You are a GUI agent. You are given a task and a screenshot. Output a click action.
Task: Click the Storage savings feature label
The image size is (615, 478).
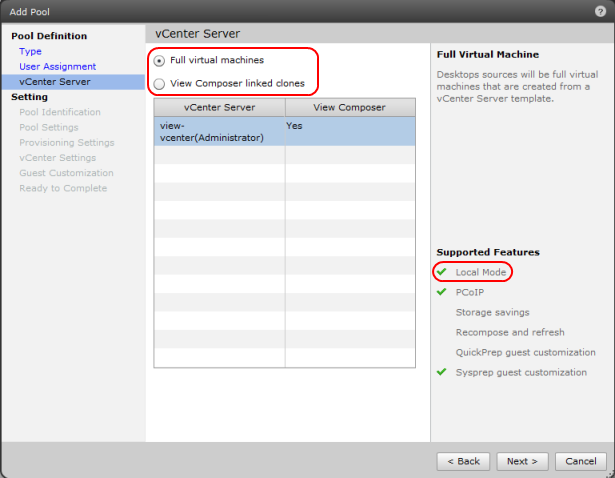click(492, 312)
